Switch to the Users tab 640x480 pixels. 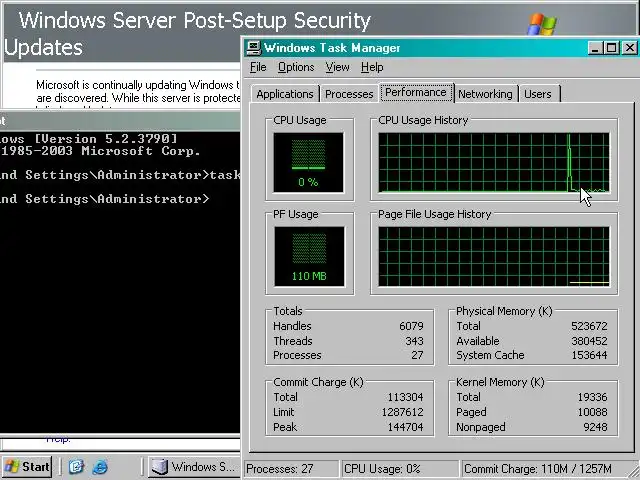tap(538, 94)
